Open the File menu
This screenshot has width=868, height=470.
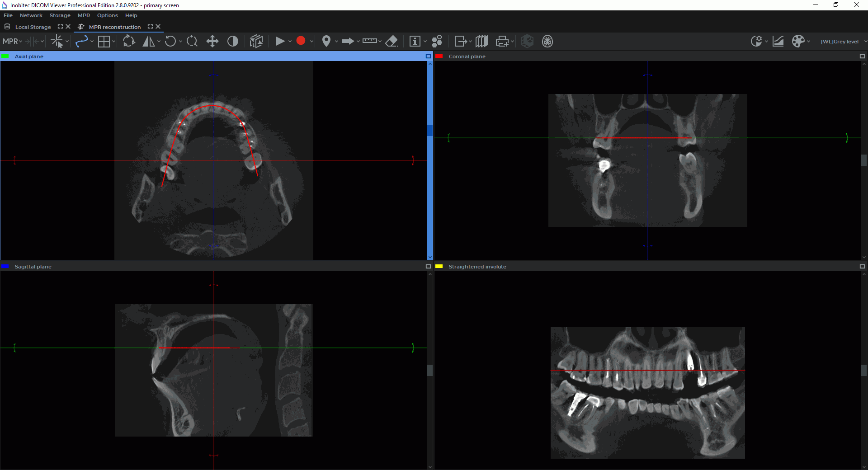coord(8,15)
